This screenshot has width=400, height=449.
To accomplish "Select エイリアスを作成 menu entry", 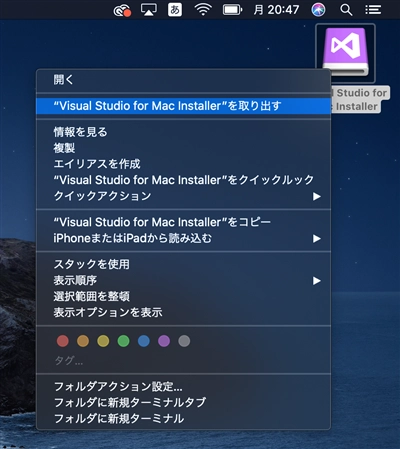I will click(x=183, y=164).
